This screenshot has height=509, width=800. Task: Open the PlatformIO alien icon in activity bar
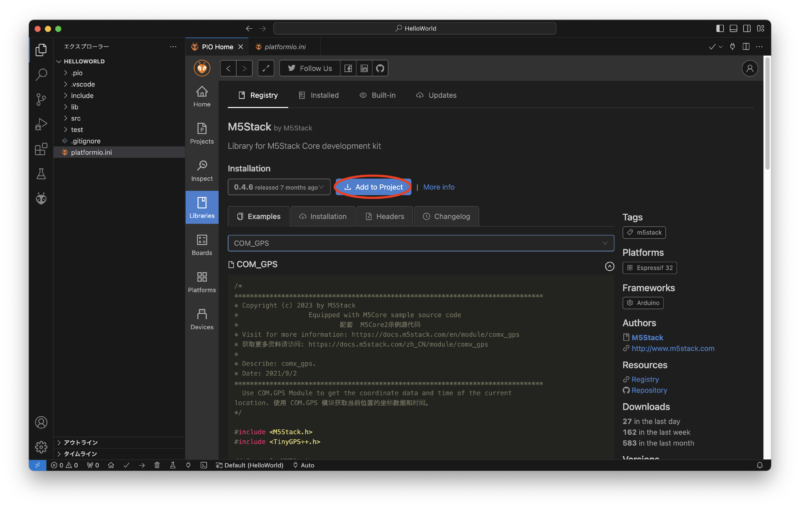41,198
